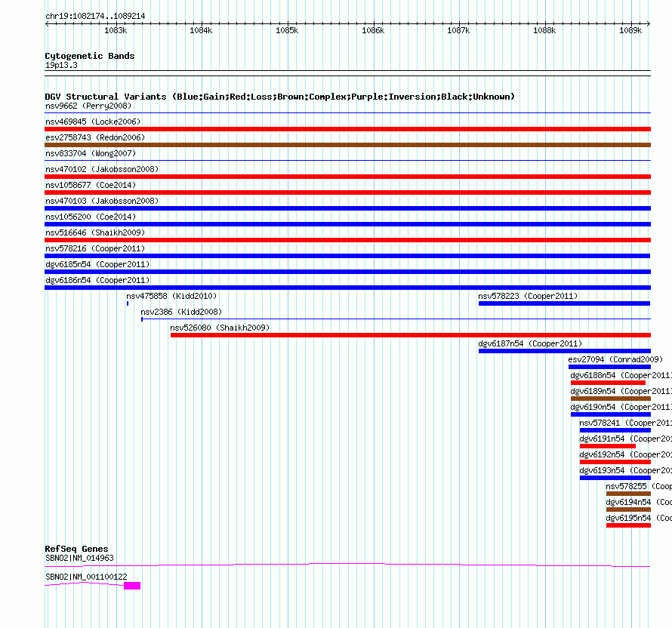Image resolution: width=672 pixels, height=628 pixels.
Task: Click the nsv470103 (Jakobsson2008) label
Action: pyautogui.click(x=102, y=201)
